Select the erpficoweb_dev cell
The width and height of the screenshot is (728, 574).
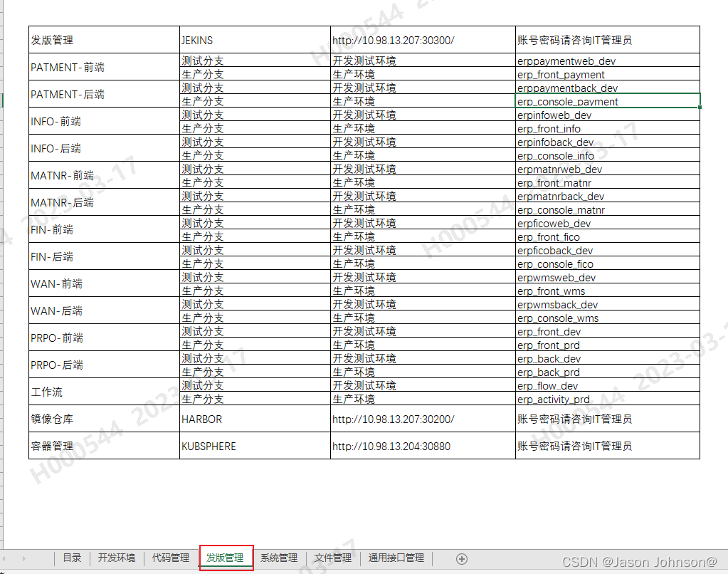tap(608, 223)
